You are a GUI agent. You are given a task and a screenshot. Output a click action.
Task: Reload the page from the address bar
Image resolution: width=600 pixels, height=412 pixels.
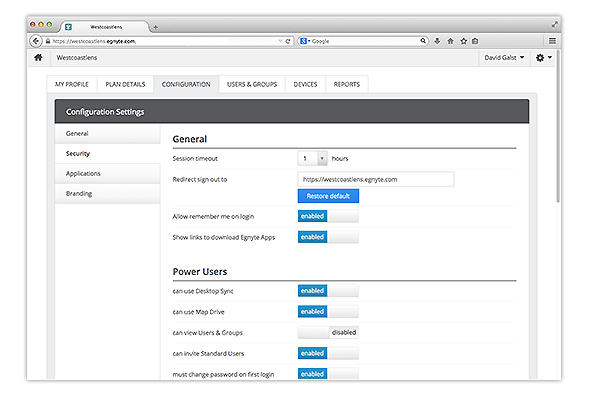[289, 41]
